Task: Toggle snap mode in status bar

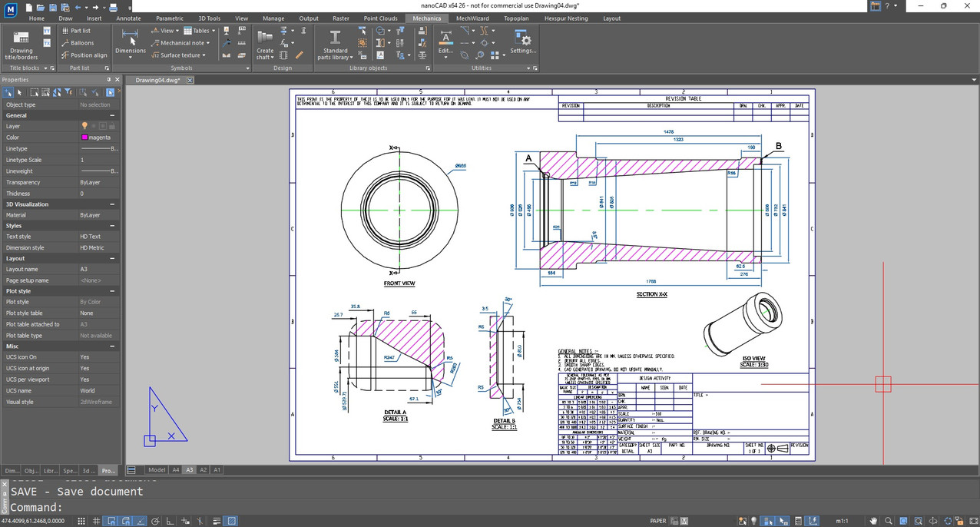Action: (x=81, y=521)
